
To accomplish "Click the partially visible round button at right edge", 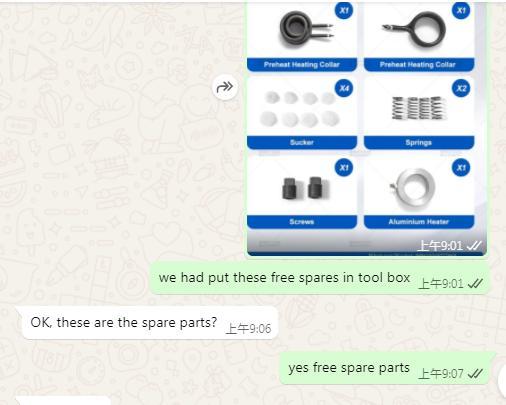I will coord(502,380).
